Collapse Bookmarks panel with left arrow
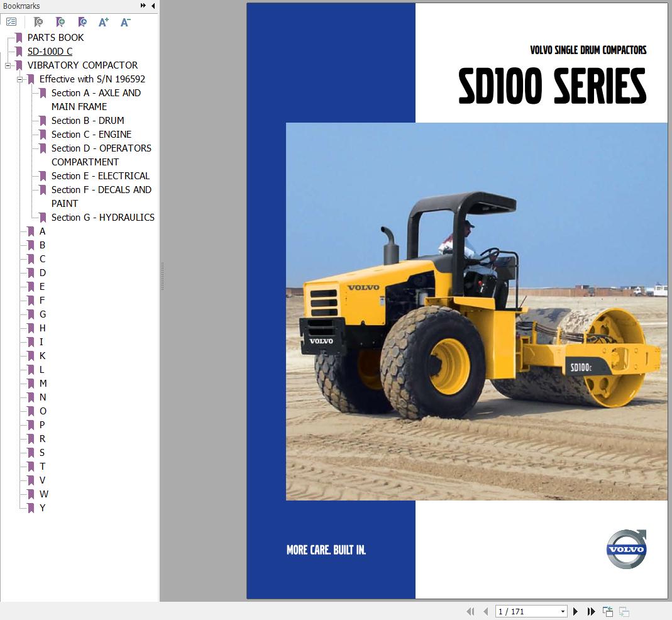The image size is (672, 620). 153,6
